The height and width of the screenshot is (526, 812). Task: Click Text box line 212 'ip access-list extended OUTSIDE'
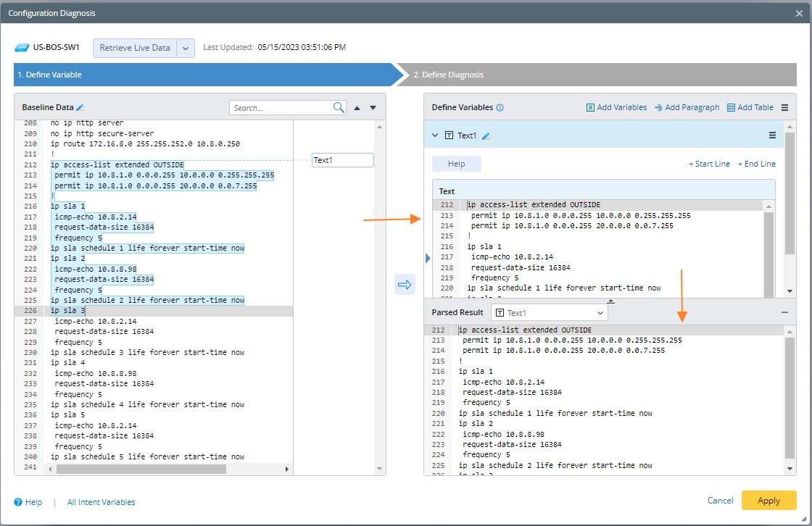tap(534, 205)
